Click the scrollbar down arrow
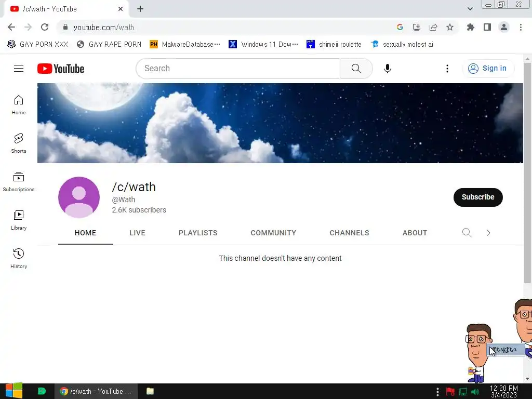Image resolution: width=532 pixels, height=399 pixels. tap(527, 379)
